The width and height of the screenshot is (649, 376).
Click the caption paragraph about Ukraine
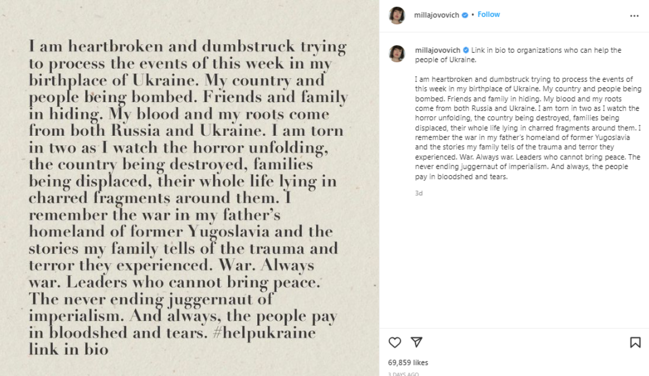coord(528,128)
